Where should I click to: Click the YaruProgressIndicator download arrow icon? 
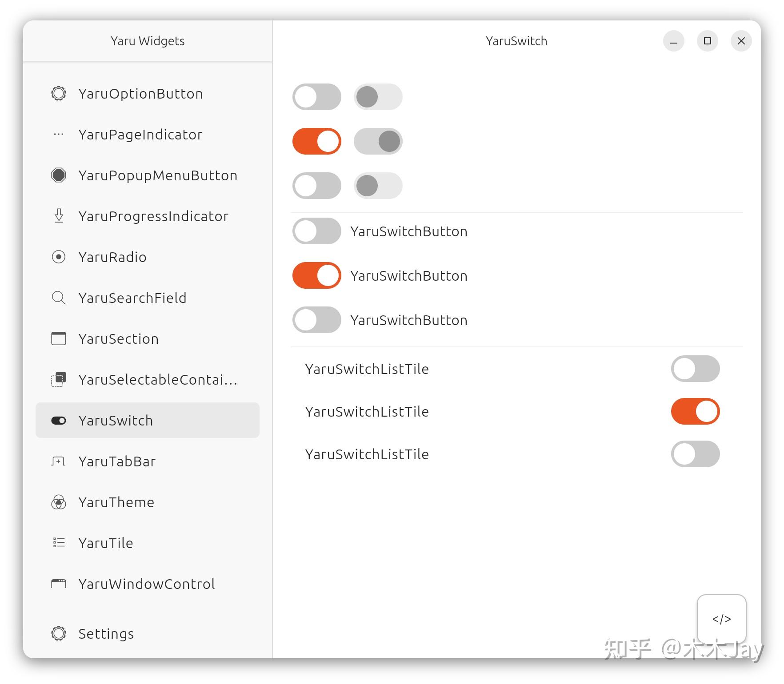pyautogui.click(x=59, y=216)
